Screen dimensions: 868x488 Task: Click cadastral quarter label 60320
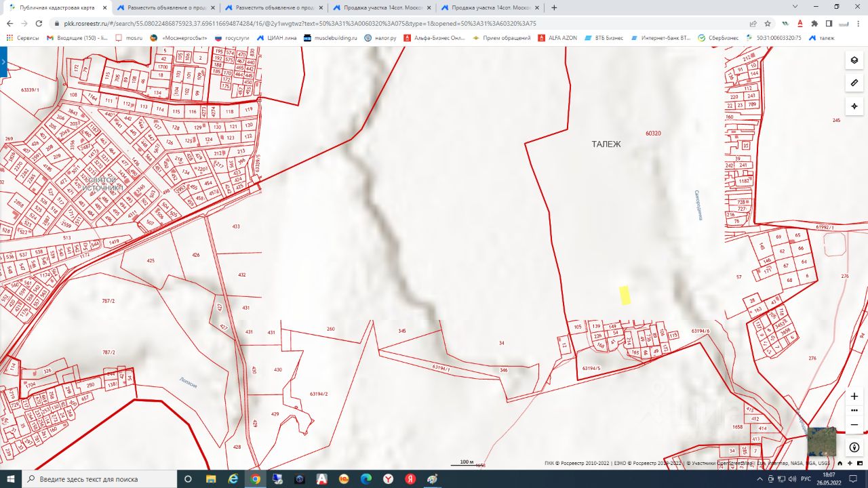pyautogui.click(x=653, y=134)
